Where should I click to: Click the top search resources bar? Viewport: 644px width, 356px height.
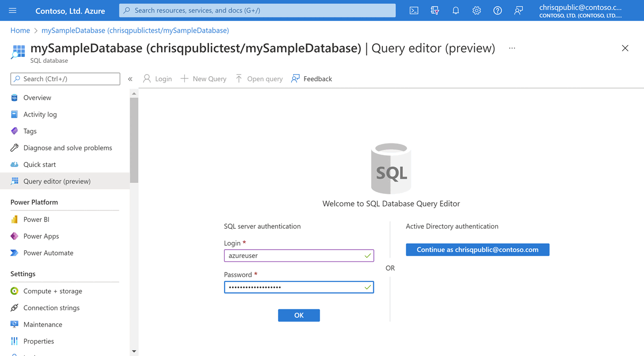pos(257,10)
